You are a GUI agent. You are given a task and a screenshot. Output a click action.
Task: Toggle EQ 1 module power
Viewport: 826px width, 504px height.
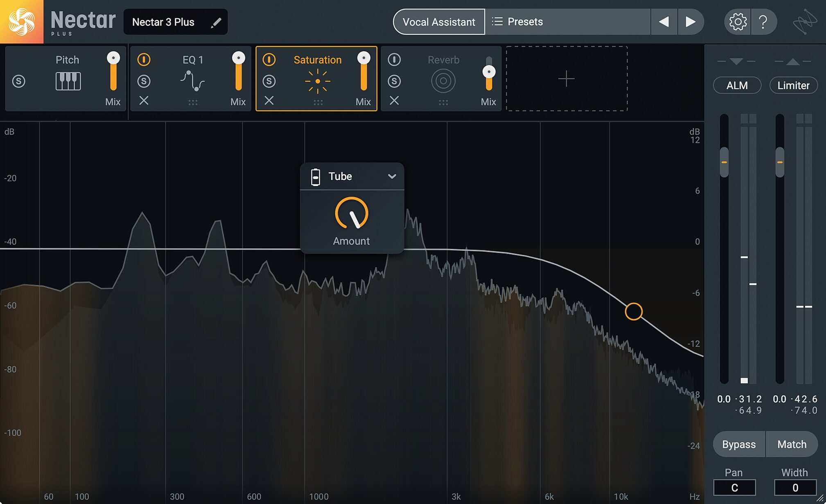[x=144, y=60]
